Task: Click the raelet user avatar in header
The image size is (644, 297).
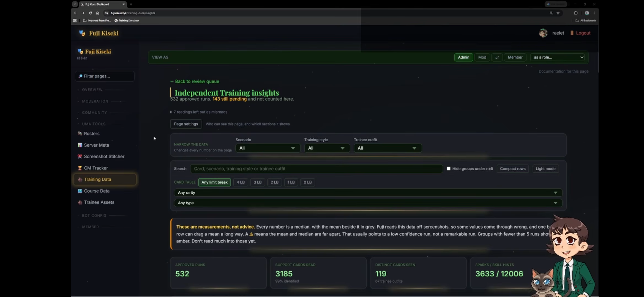Action: (543, 33)
